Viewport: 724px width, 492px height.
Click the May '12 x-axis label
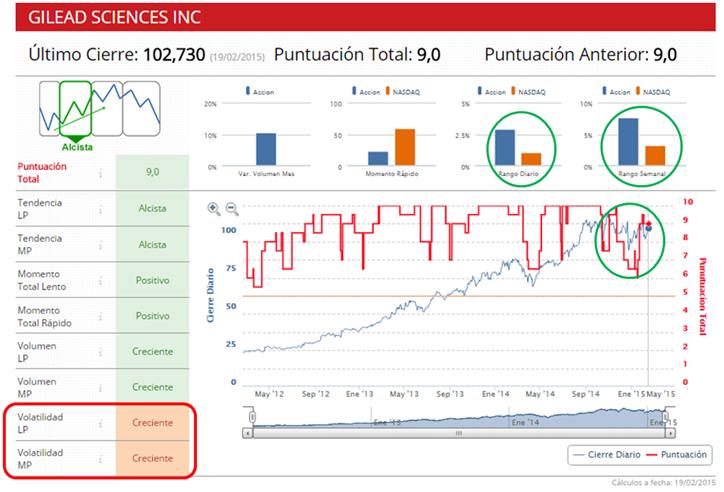click(269, 394)
